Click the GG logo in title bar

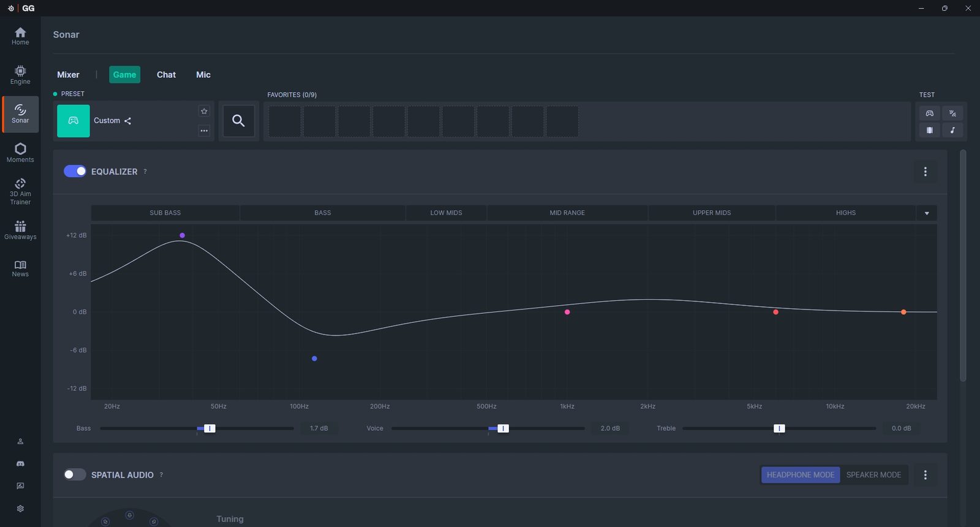(28, 8)
